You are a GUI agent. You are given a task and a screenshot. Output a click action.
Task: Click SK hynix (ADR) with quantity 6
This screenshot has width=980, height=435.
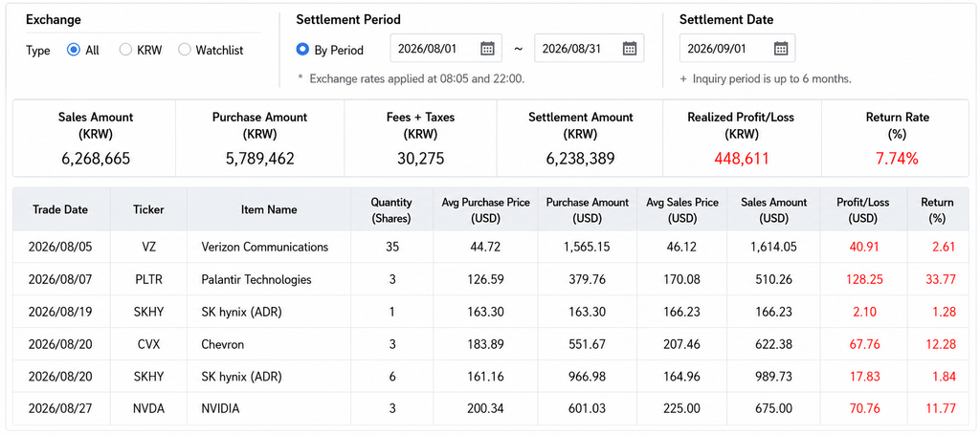(x=241, y=377)
